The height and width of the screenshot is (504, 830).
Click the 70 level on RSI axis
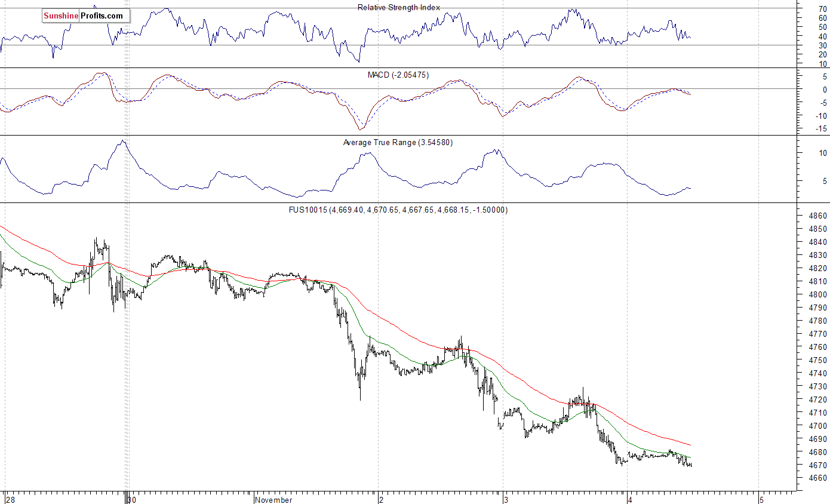click(x=822, y=9)
